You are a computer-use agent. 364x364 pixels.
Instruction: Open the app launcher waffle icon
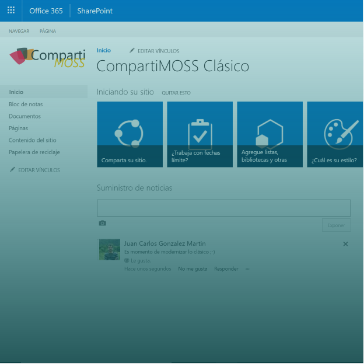tap(11, 10)
